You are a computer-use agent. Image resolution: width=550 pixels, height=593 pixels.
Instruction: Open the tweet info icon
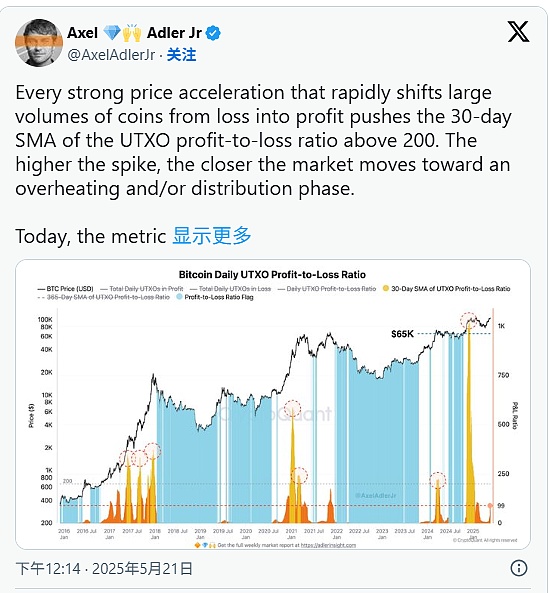click(x=519, y=568)
